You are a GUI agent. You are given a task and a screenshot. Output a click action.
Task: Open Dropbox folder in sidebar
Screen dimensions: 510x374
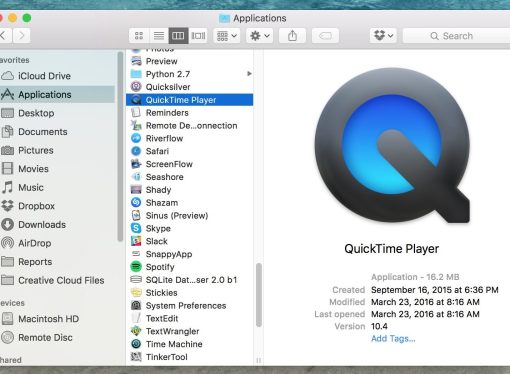tap(57, 206)
